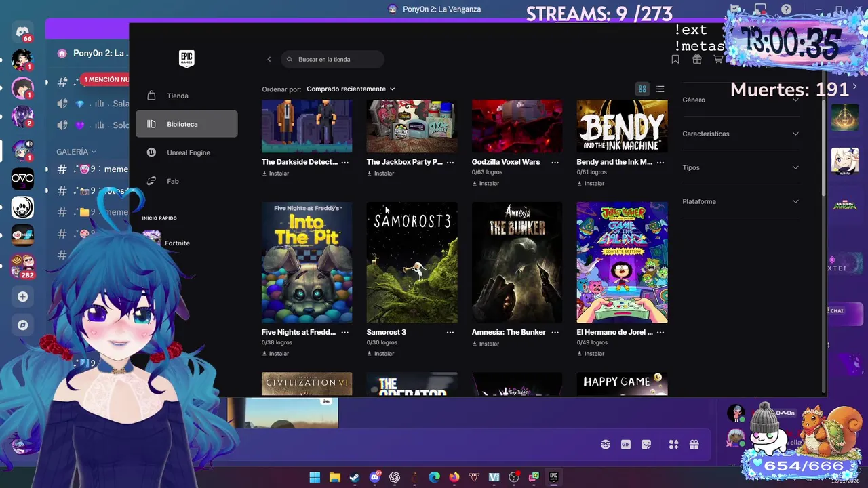The width and height of the screenshot is (868, 488).
Task: Open Bendy and the Ink Machine cover
Action: pos(622,126)
